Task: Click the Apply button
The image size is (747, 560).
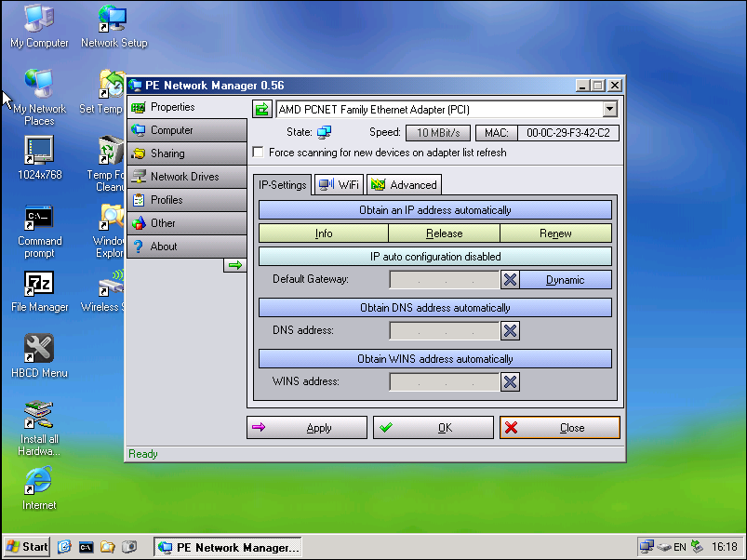Action: 307,428
